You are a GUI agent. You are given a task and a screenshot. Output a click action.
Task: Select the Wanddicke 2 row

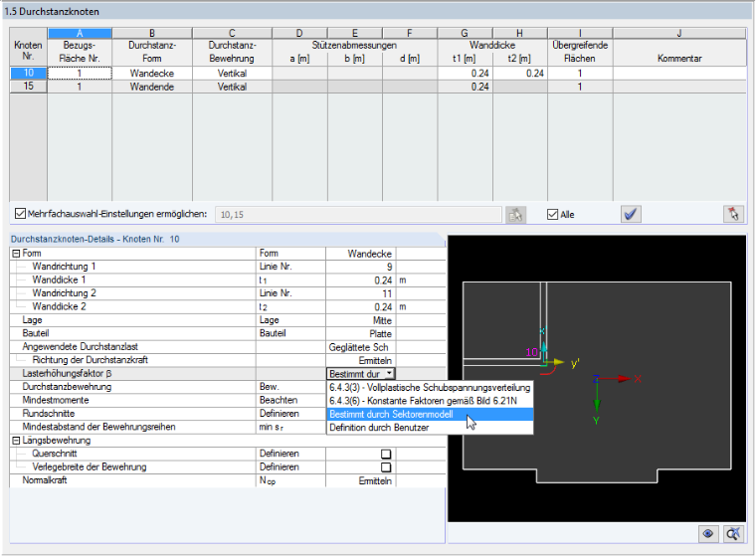pos(228,307)
